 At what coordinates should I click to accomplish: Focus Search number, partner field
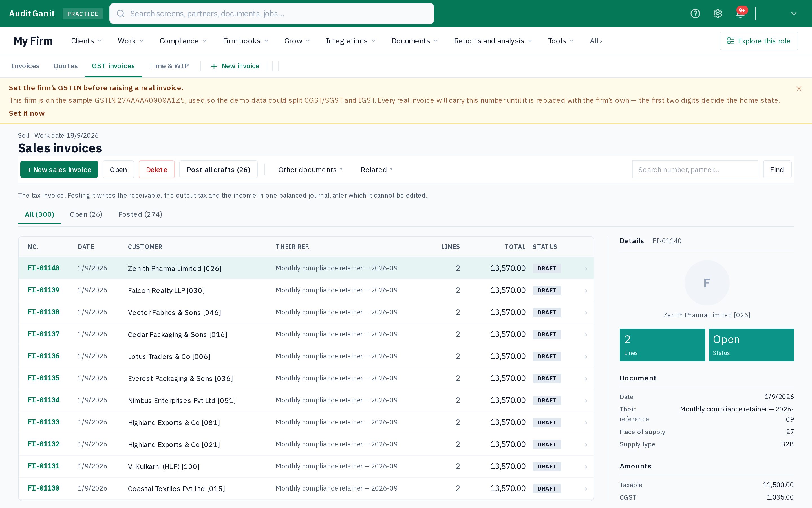point(695,169)
